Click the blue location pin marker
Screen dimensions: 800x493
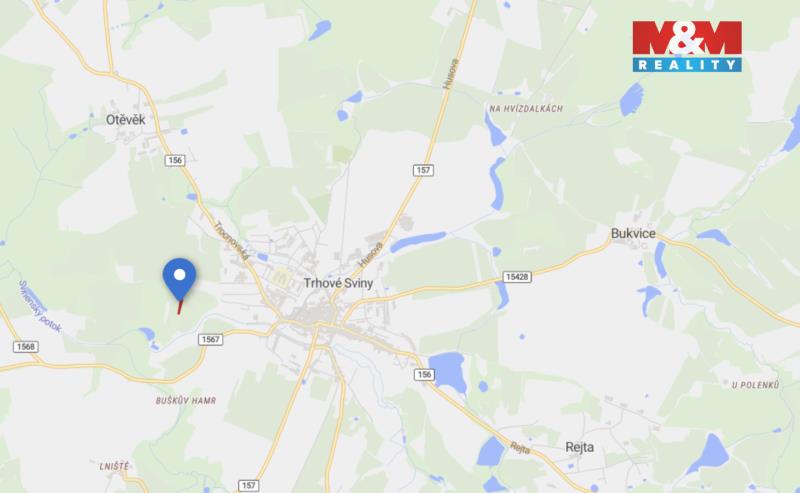(x=179, y=279)
